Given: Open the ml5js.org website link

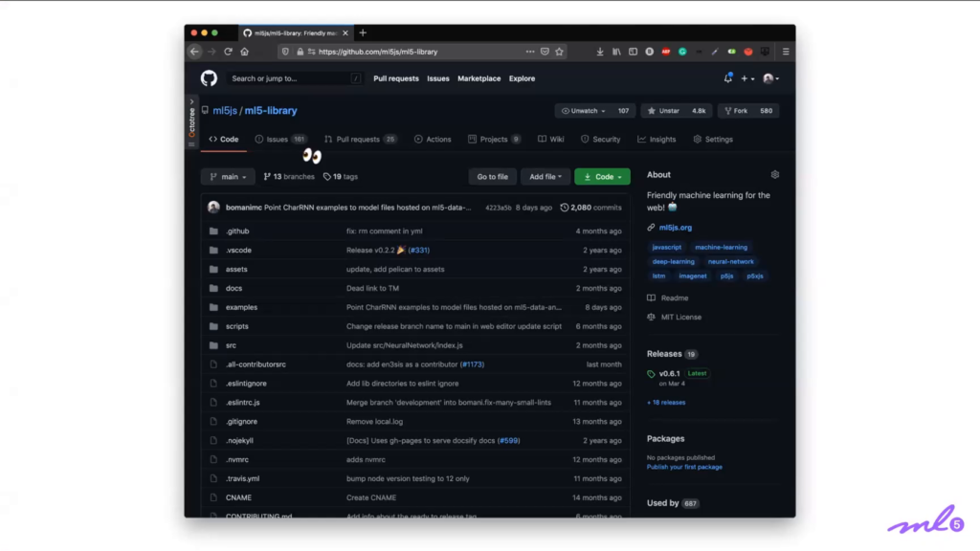Looking at the screenshot, I should point(675,228).
